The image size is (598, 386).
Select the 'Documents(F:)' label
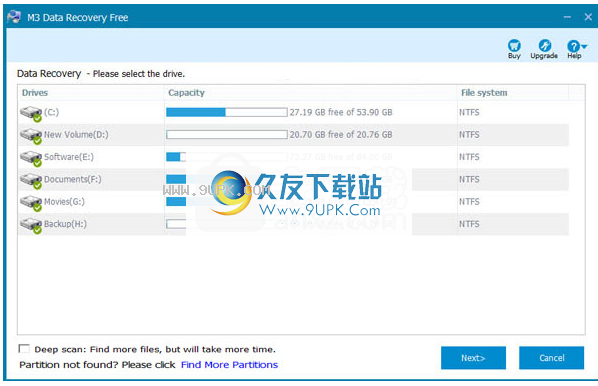tap(73, 179)
